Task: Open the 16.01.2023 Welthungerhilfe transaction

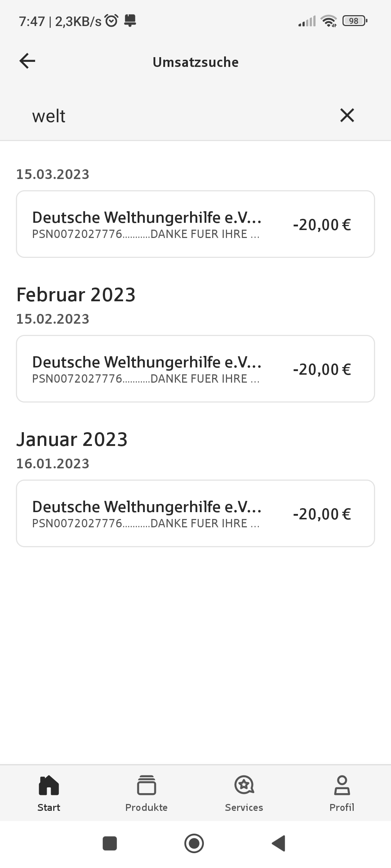Action: [195, 514]
